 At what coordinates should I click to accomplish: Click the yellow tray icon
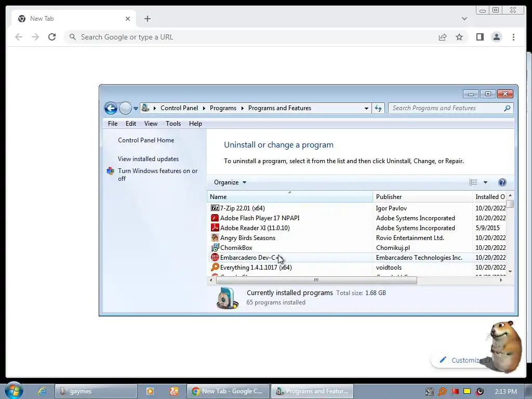pyautogui.click(x=467, y=391)
